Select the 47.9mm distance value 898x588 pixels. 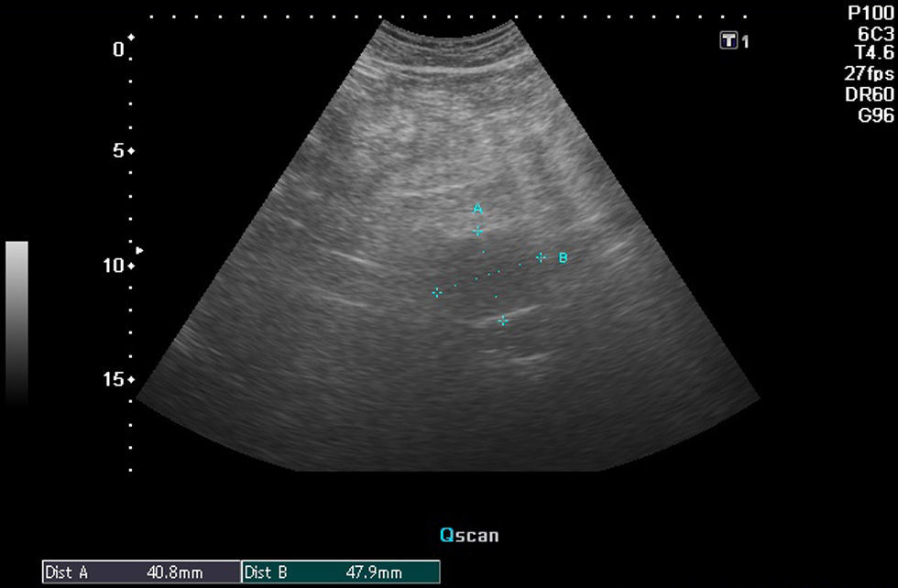(376, 573)
